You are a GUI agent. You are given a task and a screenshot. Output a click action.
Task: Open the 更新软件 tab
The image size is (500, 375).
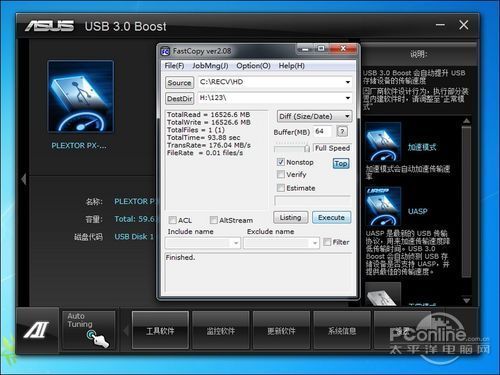281,330
